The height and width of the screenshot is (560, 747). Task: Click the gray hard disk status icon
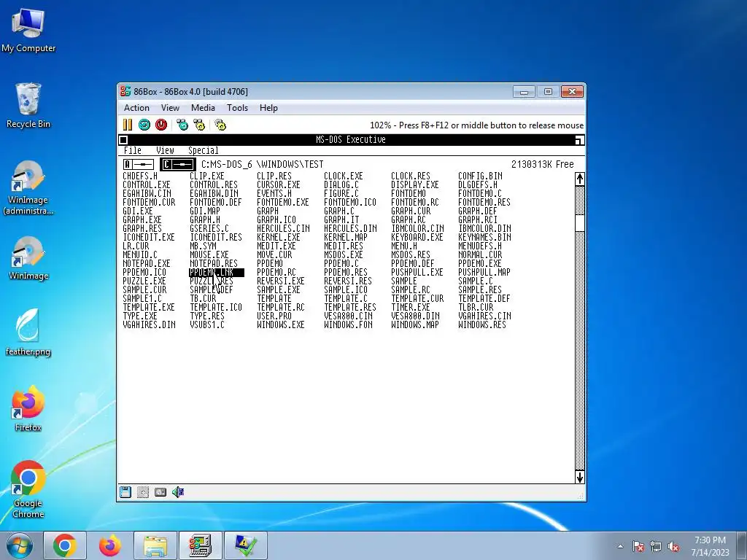pos(160,492)
